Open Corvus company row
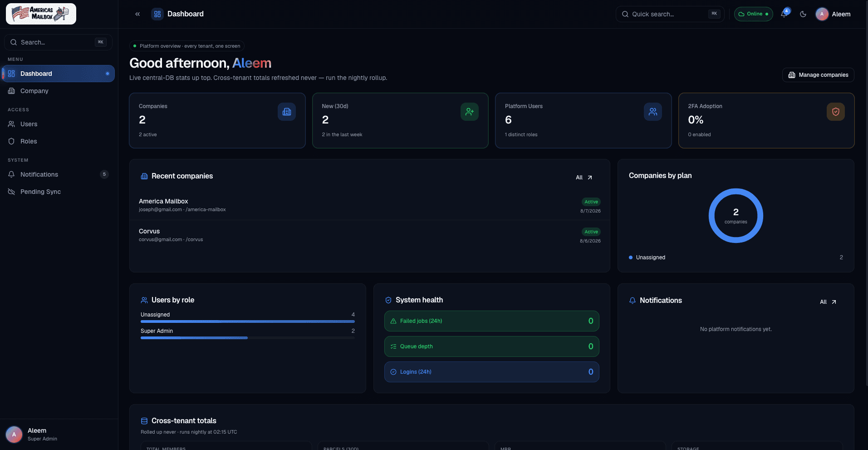Viewport: 868px width, 450px height. [370, 235]
